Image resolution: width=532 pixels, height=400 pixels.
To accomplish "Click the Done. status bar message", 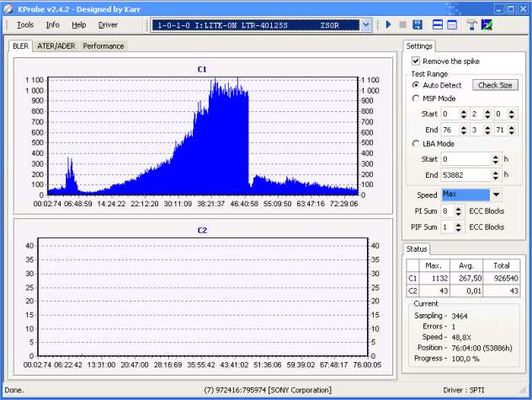I will pyautogui.click(x=14, y=390).
